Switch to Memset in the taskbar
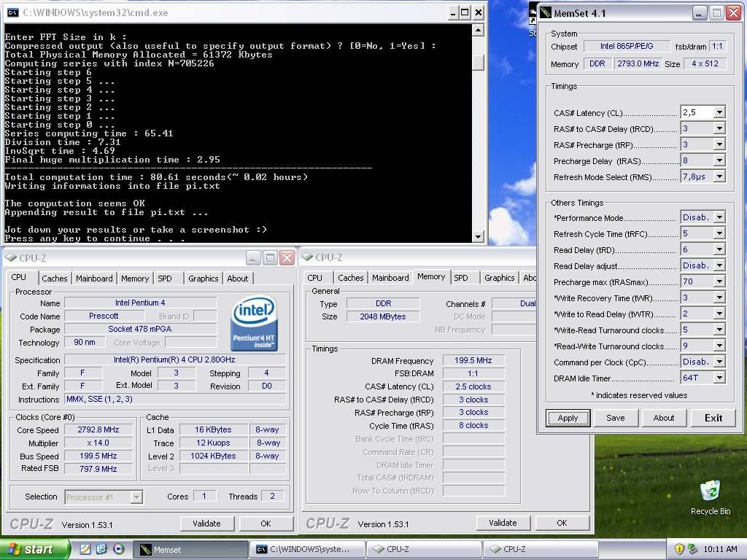The height and width of the screenshot is (560, 747). pyautogui.click(x=190, y=550)
